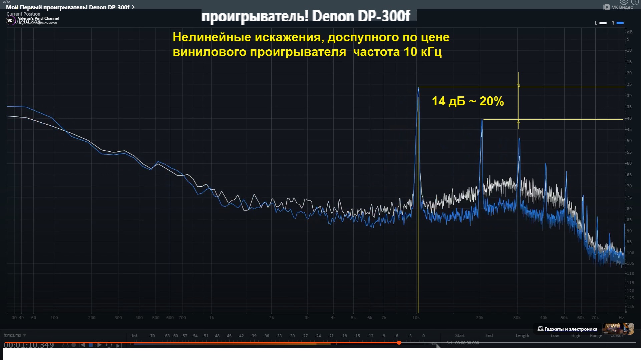Click the Valeron's Vinyl Channel name
This screenshot has height=360, width=644.
point(38,18)
